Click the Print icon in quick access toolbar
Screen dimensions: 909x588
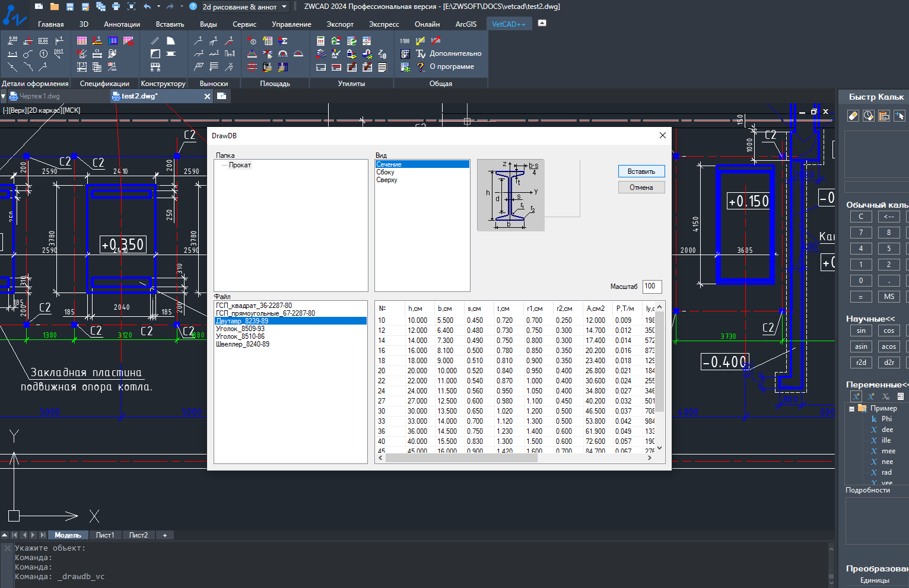pyautogui.click(x=116, y=7)
